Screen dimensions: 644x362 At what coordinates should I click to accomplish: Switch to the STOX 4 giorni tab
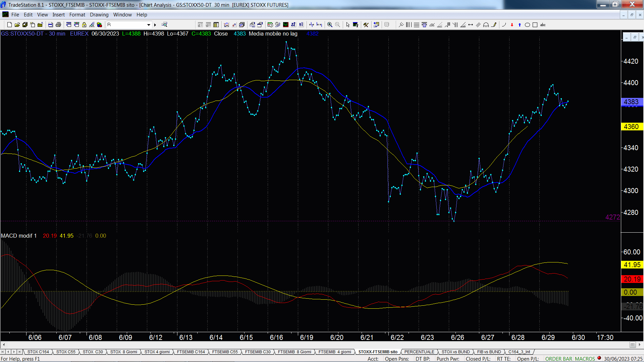157,352
